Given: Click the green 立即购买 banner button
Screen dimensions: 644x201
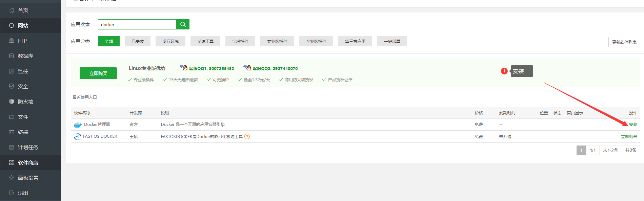Looking at the screenshot, I should click(x=98, y=73).
